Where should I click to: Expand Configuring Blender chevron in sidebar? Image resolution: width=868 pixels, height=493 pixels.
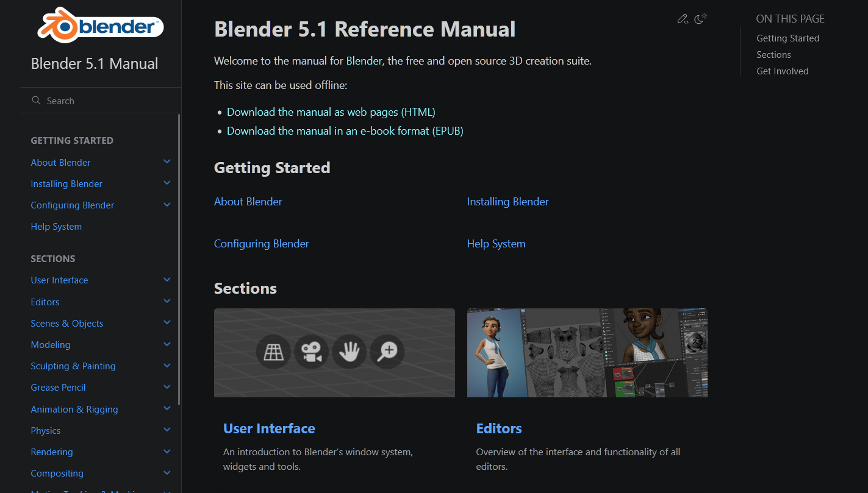(x=167, y=205)
